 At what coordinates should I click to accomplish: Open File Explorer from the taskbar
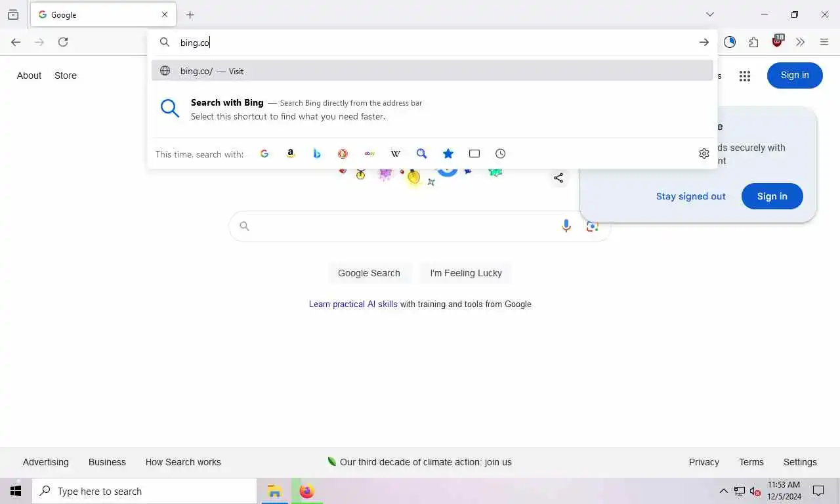(274, 491)
